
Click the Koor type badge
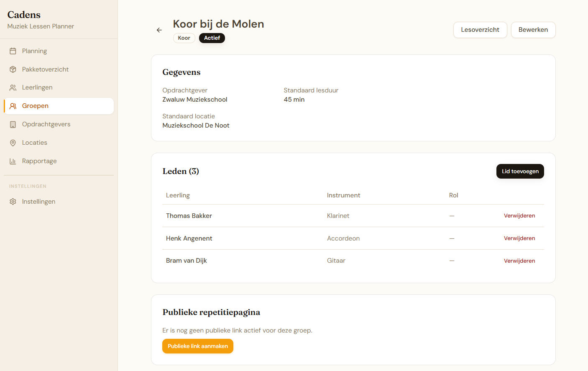coord(184,38)
